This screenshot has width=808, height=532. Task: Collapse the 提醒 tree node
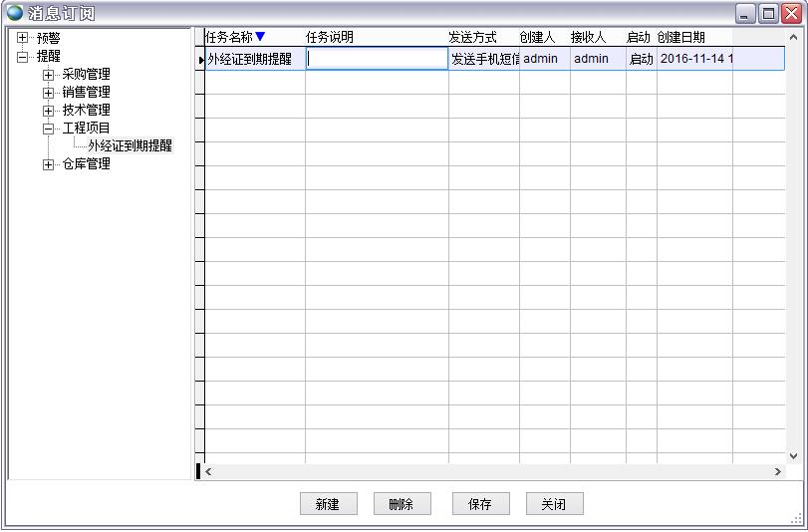pyautogui.click(x=23, y=56)
